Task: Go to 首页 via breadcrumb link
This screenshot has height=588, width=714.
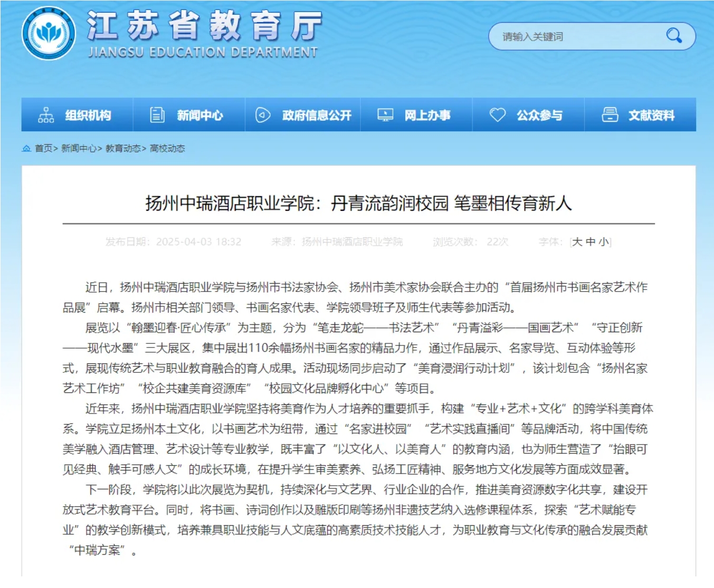Action: click(44, 149)
